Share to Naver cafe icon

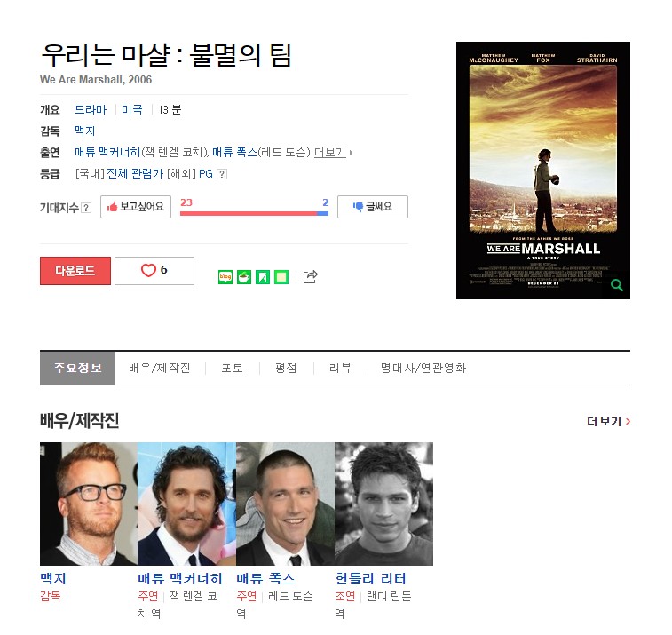tap(244, 277)
